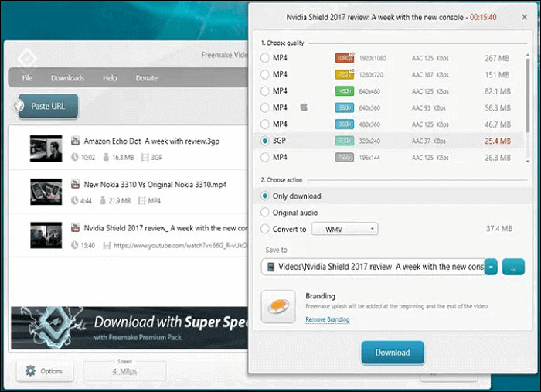Click the Apple logo on the 640x360 row

[x=304, y=107]
